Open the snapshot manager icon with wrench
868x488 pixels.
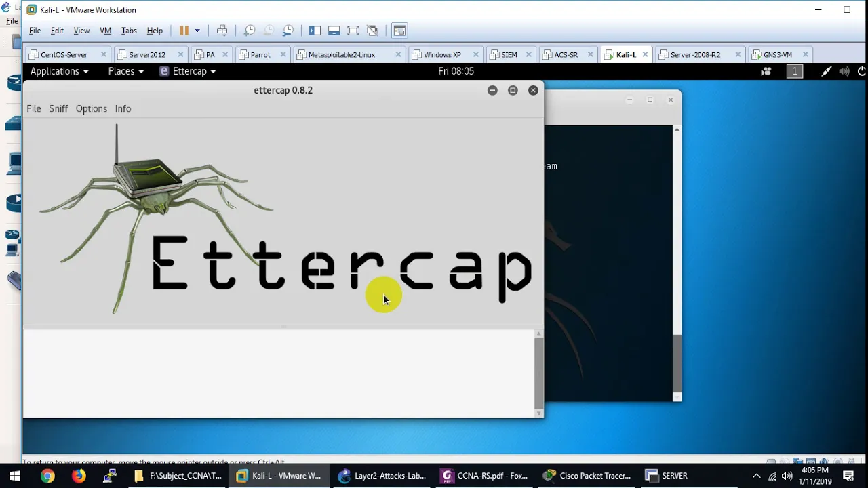coord(288,30)
